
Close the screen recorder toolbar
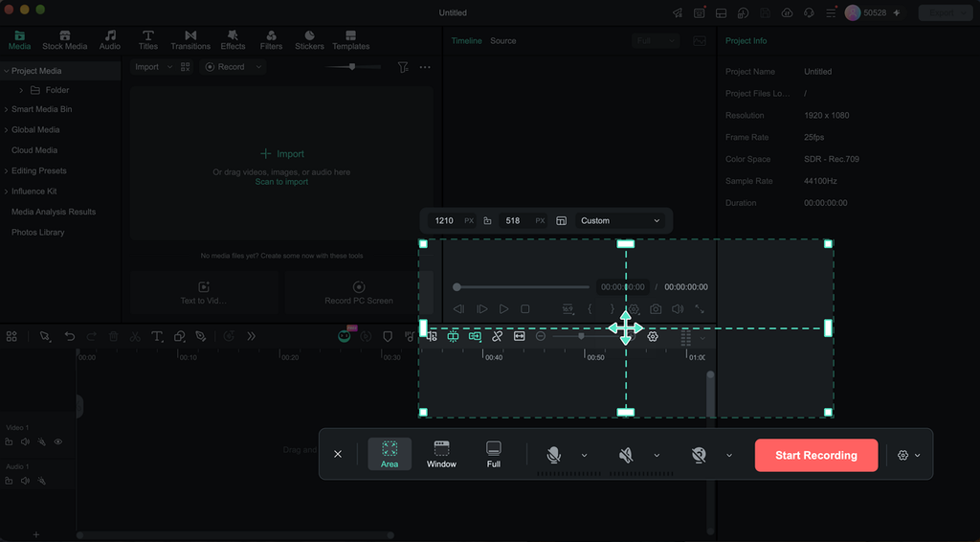pyautogui.click(x=338, y=454)
